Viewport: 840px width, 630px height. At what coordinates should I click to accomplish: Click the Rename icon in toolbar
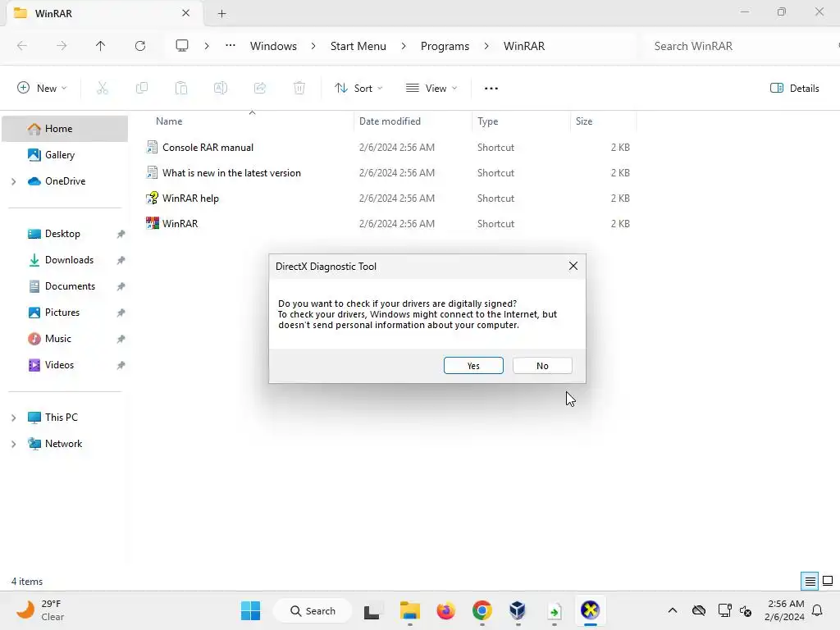tap(221, 89)
